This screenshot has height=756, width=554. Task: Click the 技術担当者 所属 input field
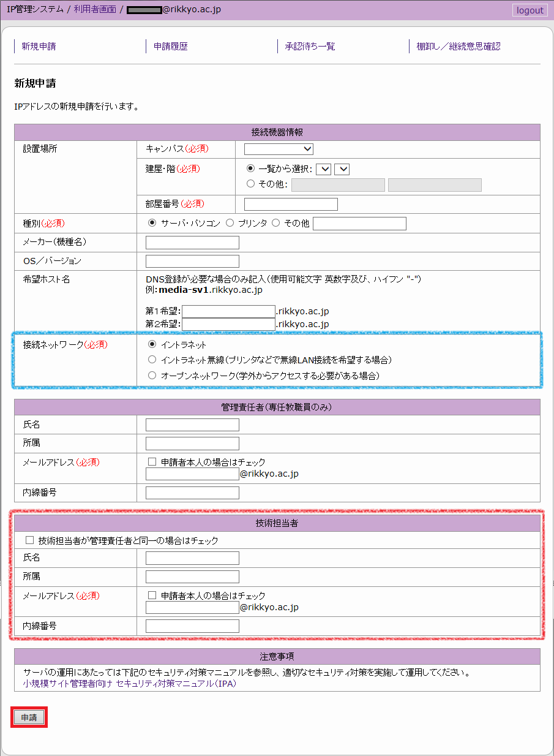192,577
